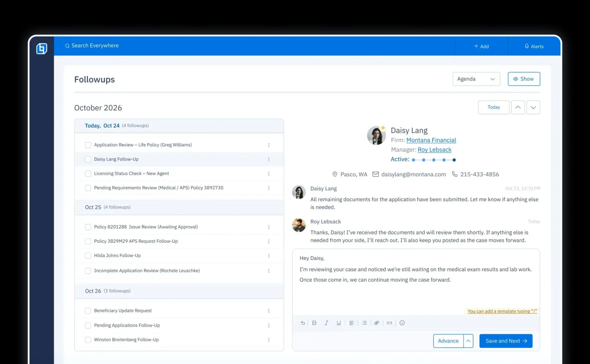Viewport: 590px width, 364px height.
Task: Check the Winston Breitenberg Follow-Up item
Action: click(x=88, y=340)
